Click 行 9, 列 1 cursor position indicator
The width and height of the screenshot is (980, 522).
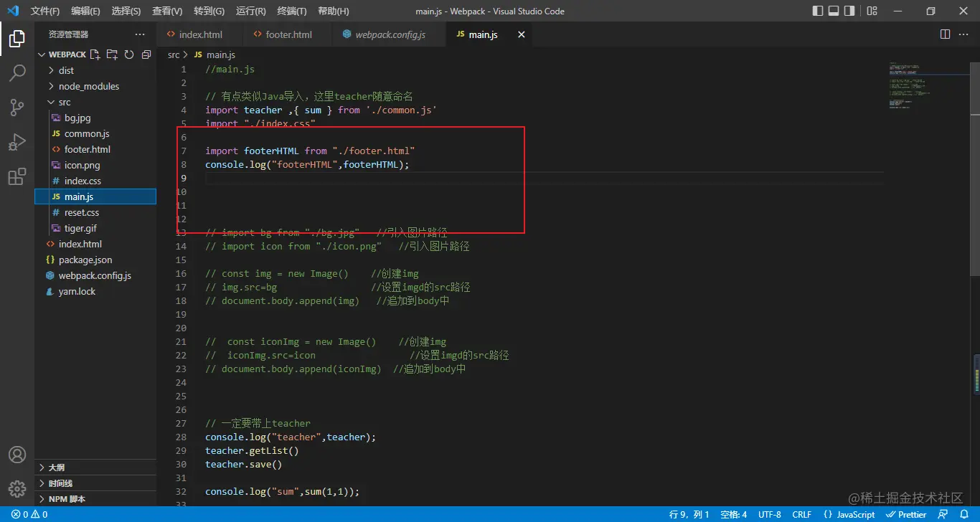point(689,514)
